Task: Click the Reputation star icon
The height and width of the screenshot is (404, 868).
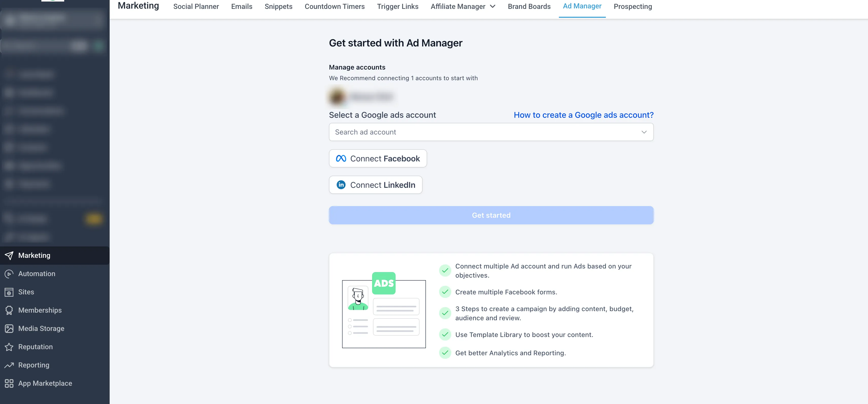Action: coord(9,347)
